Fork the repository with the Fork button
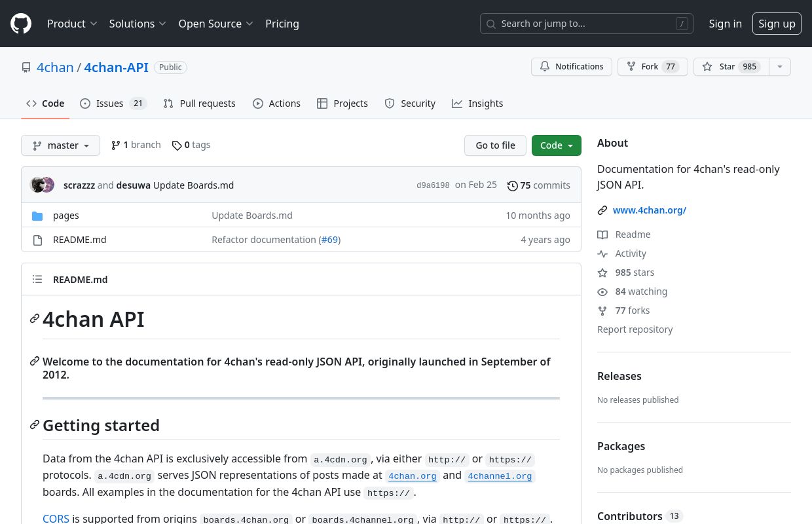 (x=652, y=67)
